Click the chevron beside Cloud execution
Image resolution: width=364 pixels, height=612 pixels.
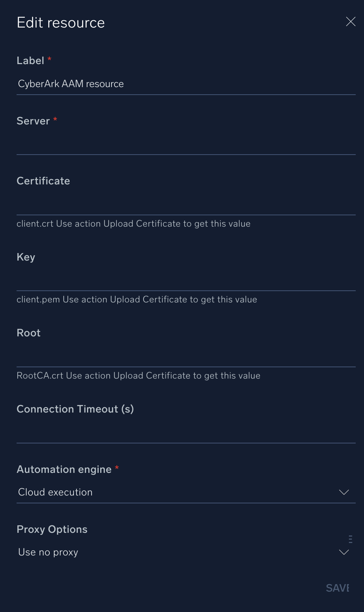(x=344, y=492)
